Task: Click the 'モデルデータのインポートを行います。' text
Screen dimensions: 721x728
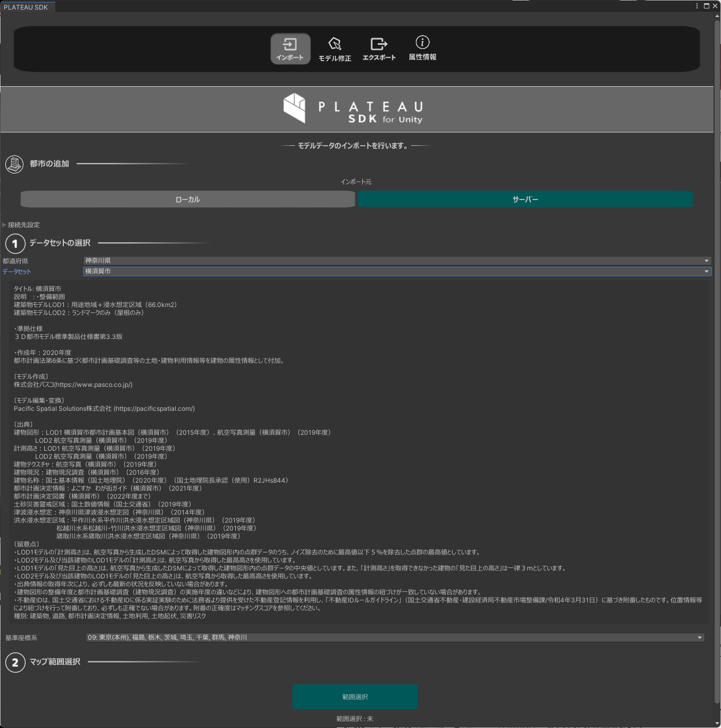Action: coord(353,146)
